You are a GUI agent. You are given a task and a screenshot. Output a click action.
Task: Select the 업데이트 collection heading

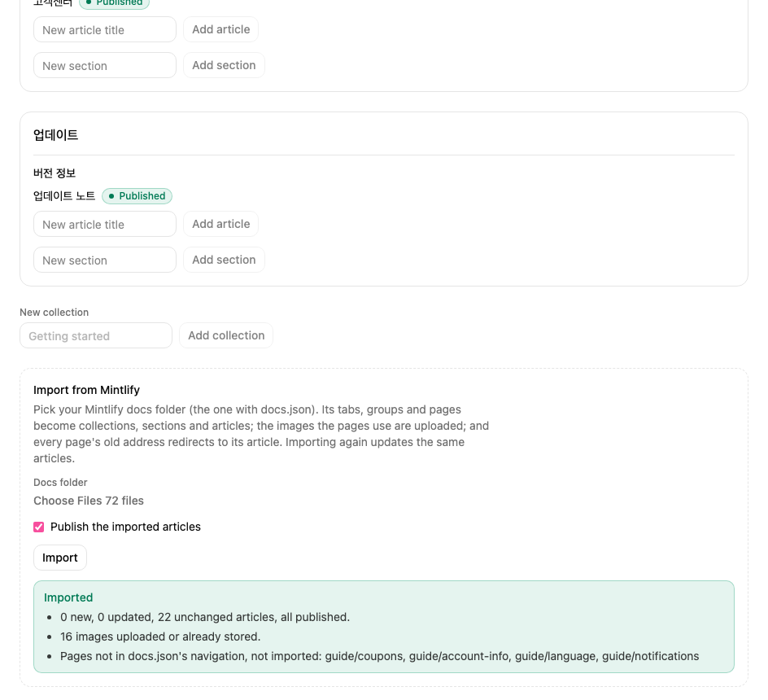click(56, 135)
